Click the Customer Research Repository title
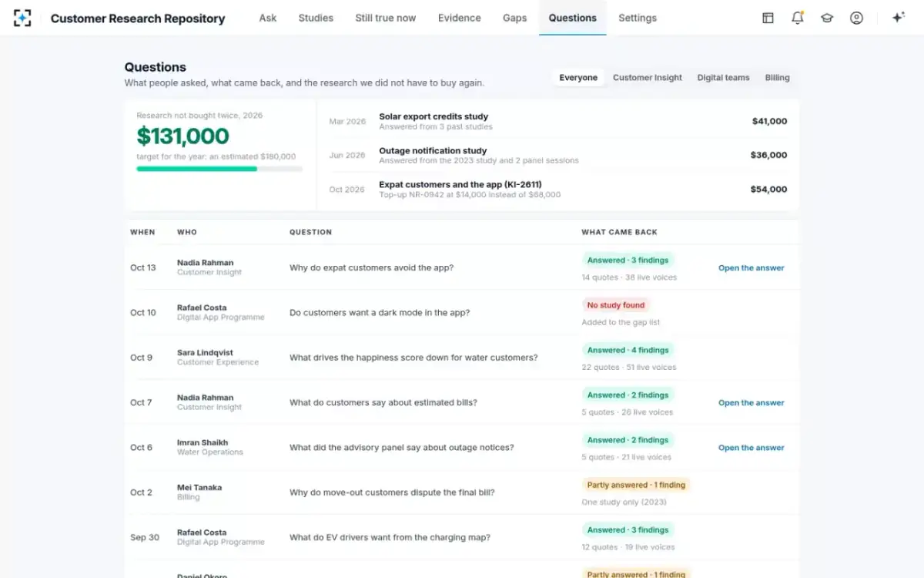 click(x=138, y=18)
